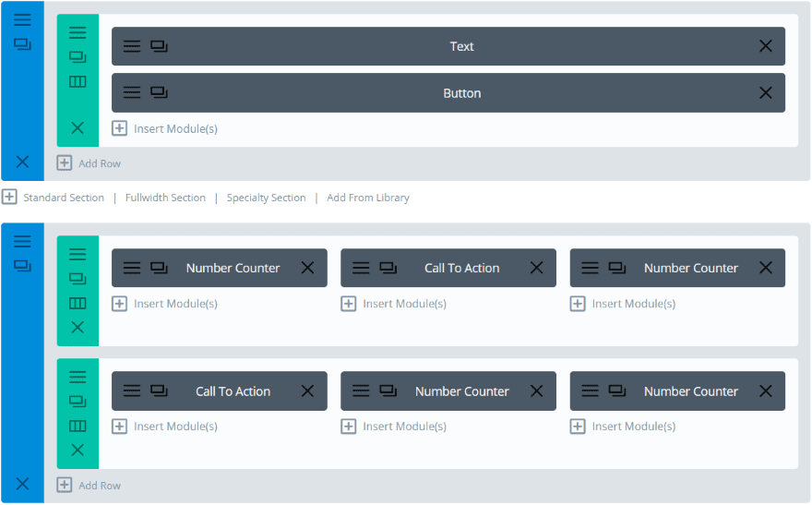Delete the row containing Text and Button

coord(78,128)
